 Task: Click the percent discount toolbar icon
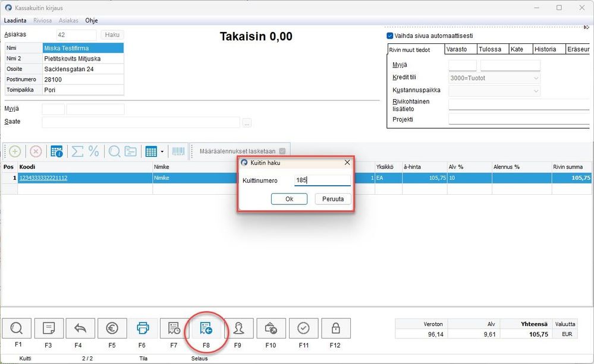93,151
